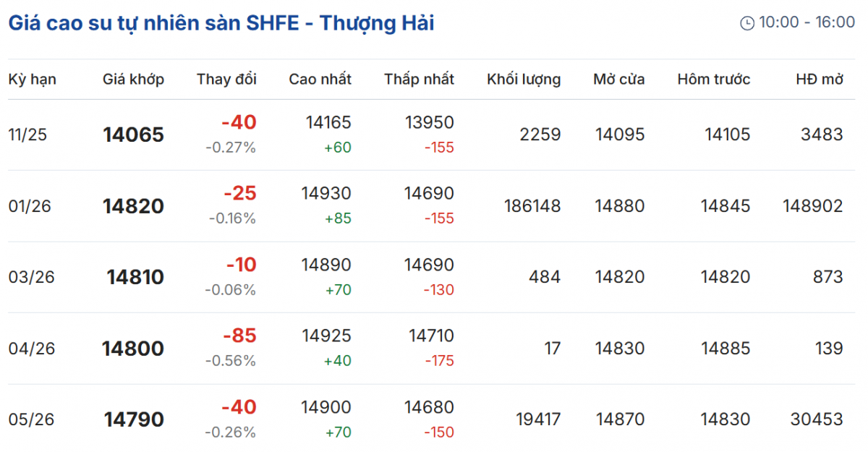
Task: Click the 186148 volume value
Action: (532, 206)
